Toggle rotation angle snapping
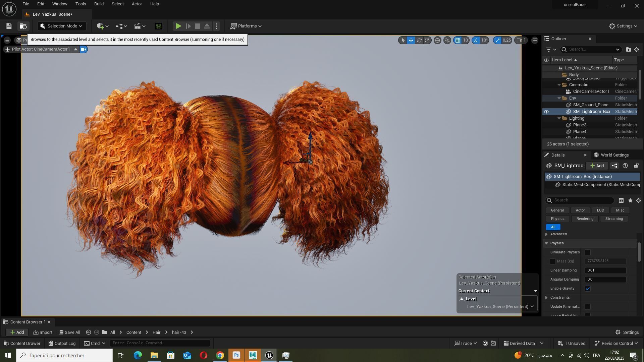Screen dimensions: 644x362 tap(476, 40)
